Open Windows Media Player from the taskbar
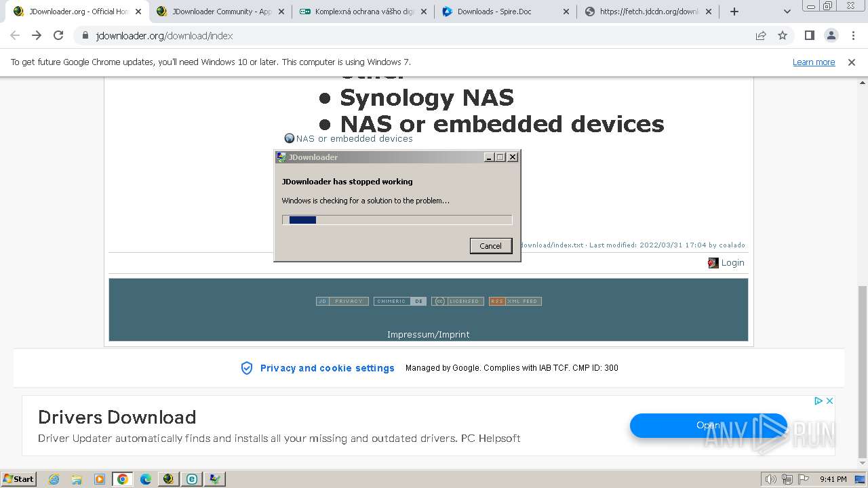 pyautogui.click(x=100, y=479)
